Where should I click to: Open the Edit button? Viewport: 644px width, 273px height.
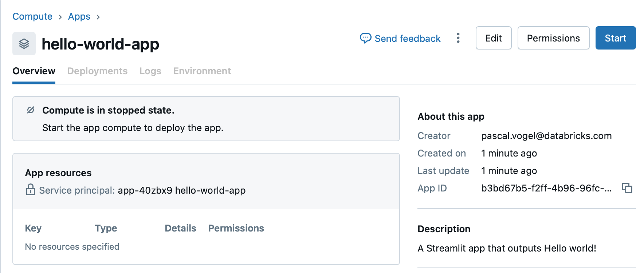pos(494,38)
